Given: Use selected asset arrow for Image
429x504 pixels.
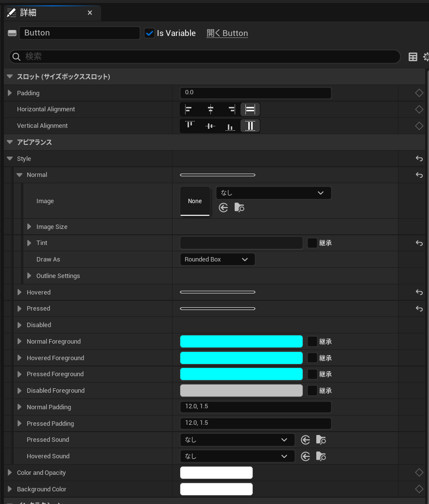Looking at the screenshot, I should tap(223, 208).
